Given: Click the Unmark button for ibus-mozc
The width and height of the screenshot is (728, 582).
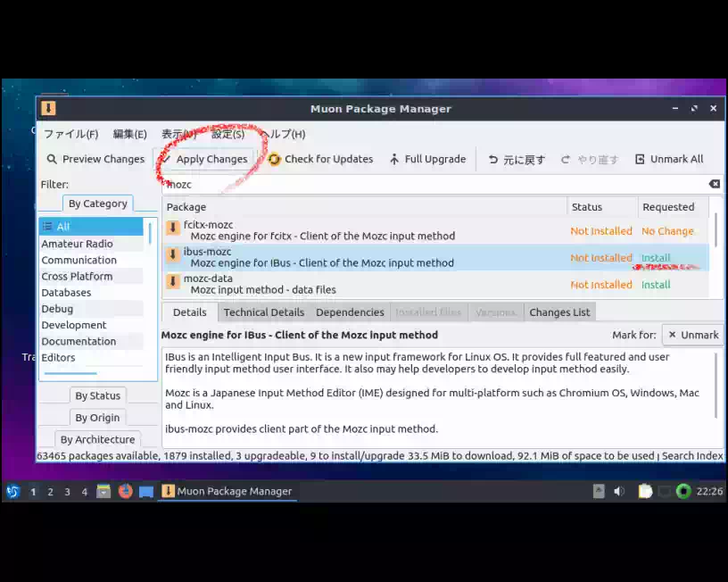Looking at the screenshot, I should click(692, 335).
